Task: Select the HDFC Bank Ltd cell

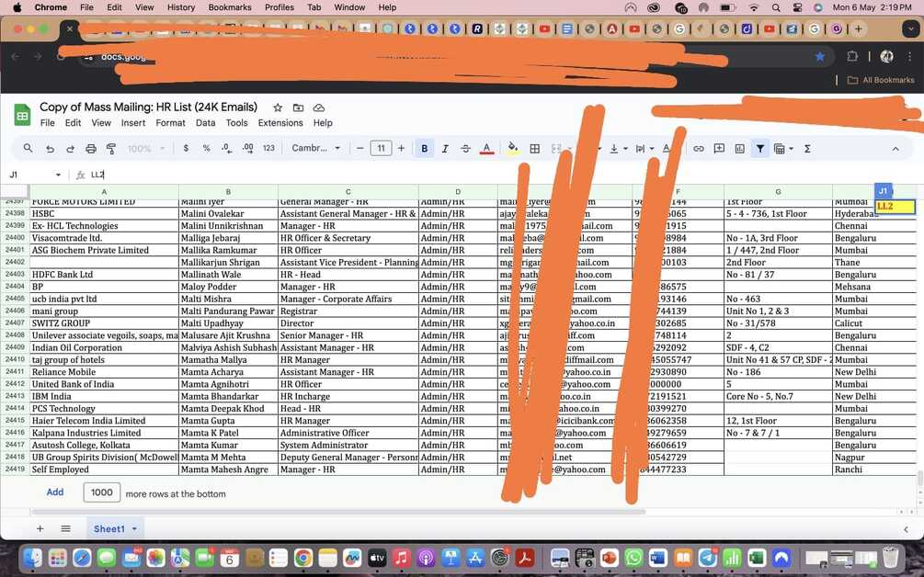Action: [x=104, y=275]
